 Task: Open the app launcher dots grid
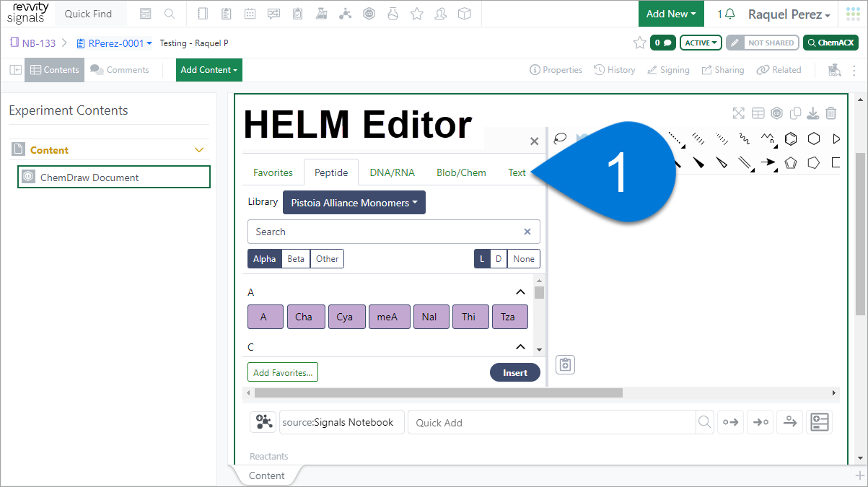[854, 14]
